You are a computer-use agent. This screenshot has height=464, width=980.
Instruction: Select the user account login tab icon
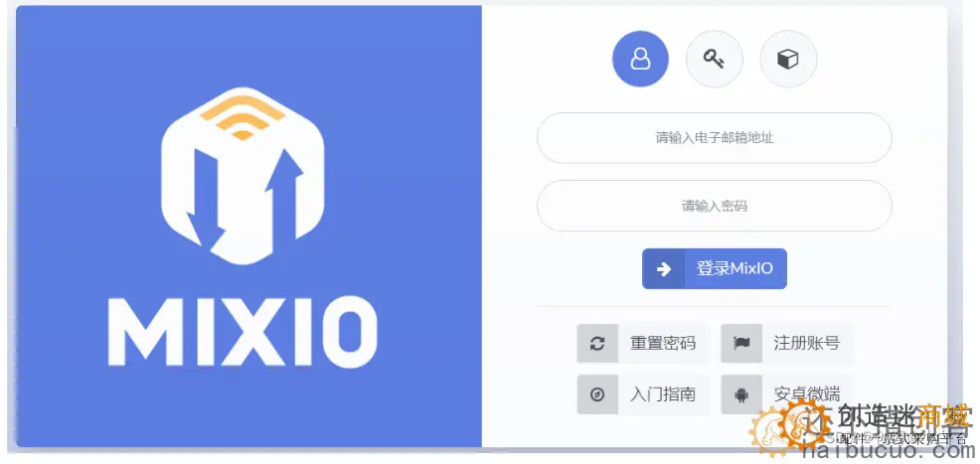(640, 59)
